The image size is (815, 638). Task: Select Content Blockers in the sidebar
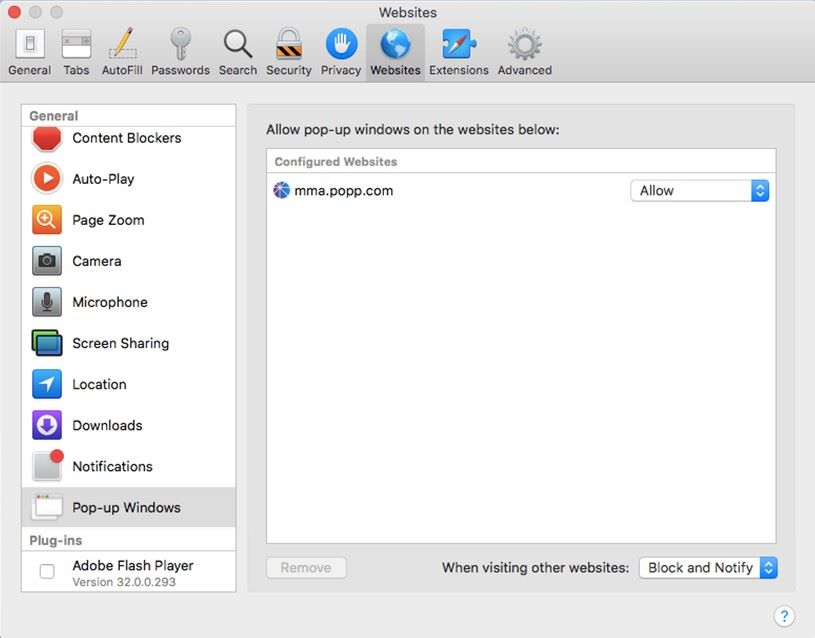click(x=128, y=138)
